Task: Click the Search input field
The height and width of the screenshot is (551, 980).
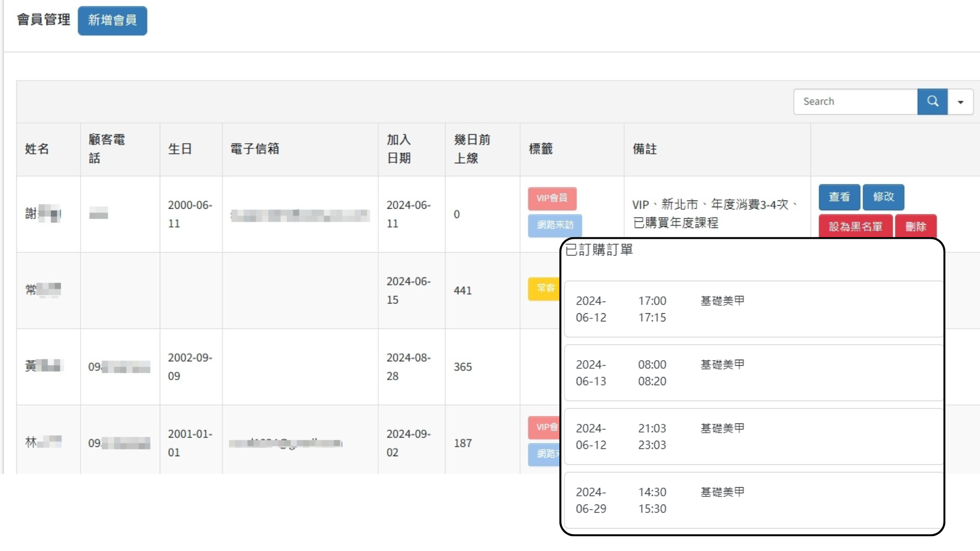Action: [x=855, y=102]
